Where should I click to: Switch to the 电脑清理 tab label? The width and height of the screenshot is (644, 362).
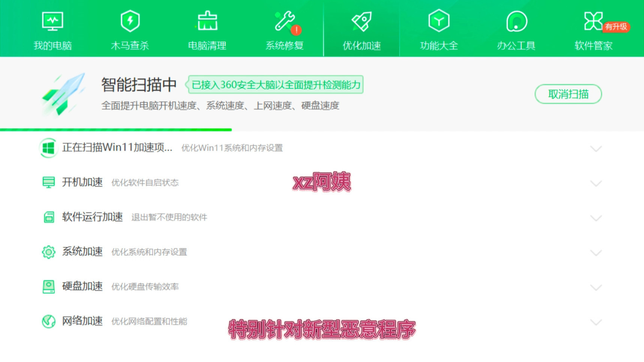pos(207,46)
